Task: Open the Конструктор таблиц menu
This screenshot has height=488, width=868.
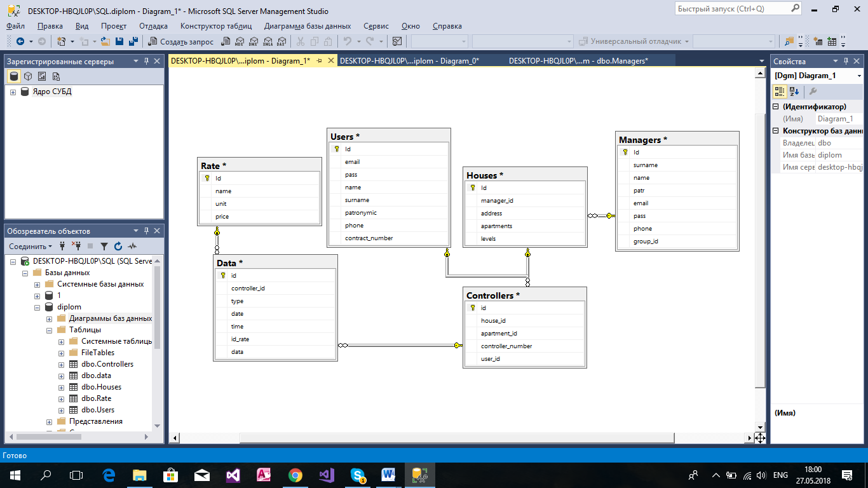Action: (x=216, y=26)
